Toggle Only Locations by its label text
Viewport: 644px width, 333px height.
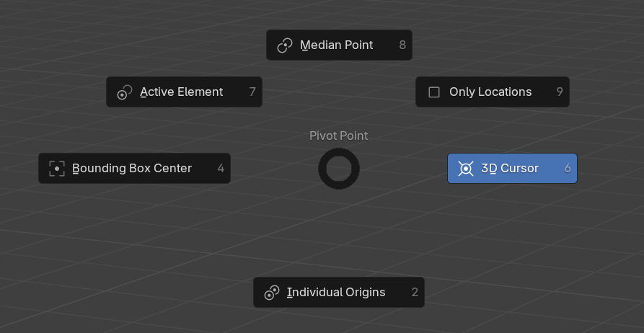[490, 92]
